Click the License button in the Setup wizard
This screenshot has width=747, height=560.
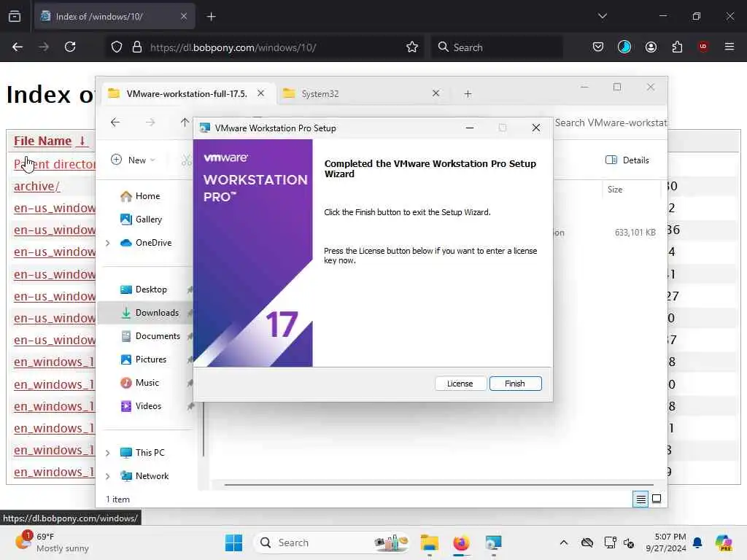pyautogui.click(x=460, y=384)
